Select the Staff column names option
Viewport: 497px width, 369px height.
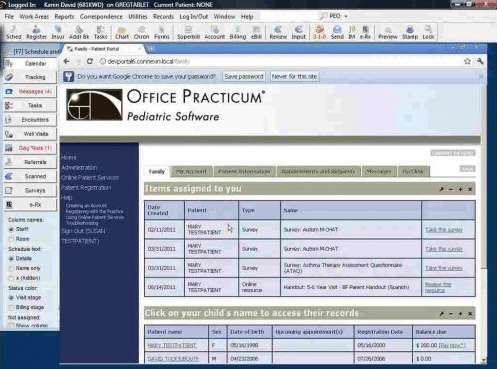pos(11,229)
